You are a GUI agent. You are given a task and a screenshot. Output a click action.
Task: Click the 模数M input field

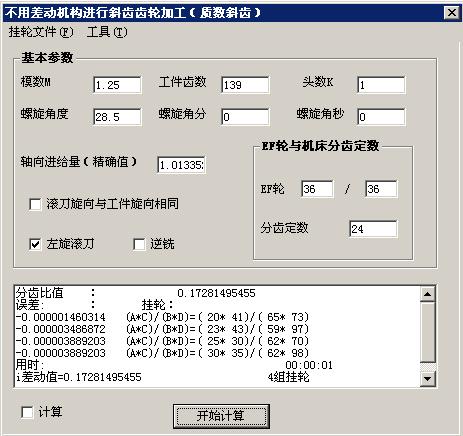point(117,85)
